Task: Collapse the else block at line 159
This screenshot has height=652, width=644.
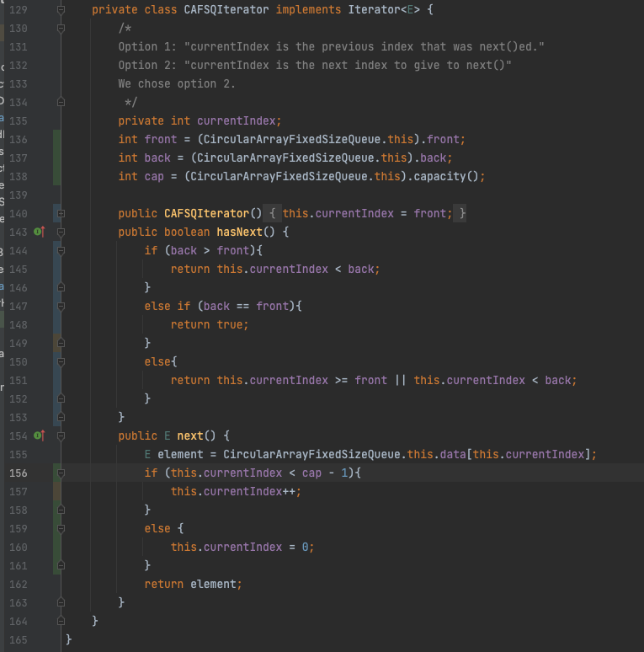Action: click(61, 528)
